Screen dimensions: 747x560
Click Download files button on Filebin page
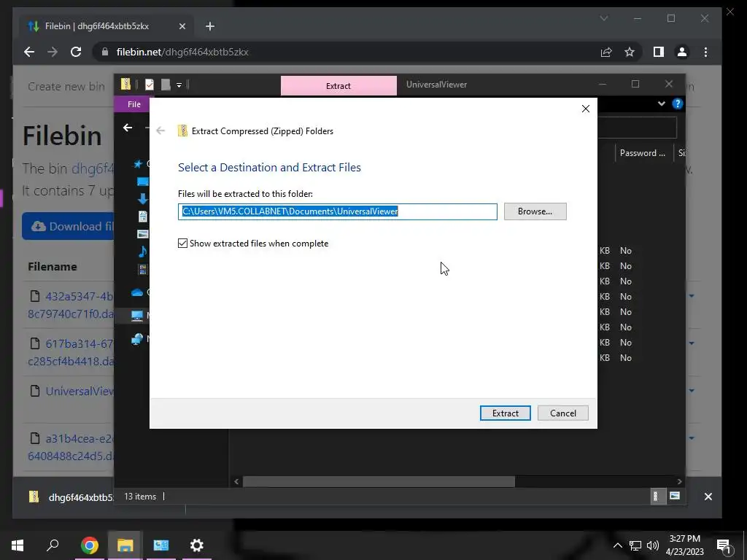coord(68,226)
